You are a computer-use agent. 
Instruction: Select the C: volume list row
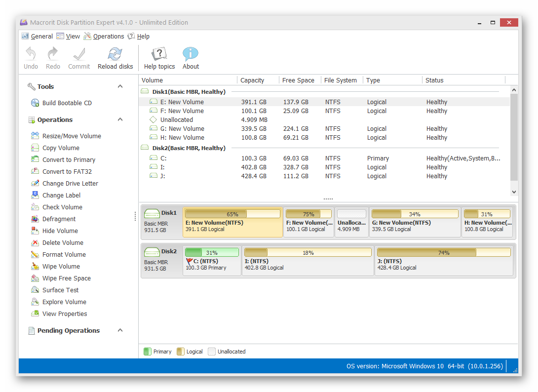pyautogui.click(x=324, y=158)
